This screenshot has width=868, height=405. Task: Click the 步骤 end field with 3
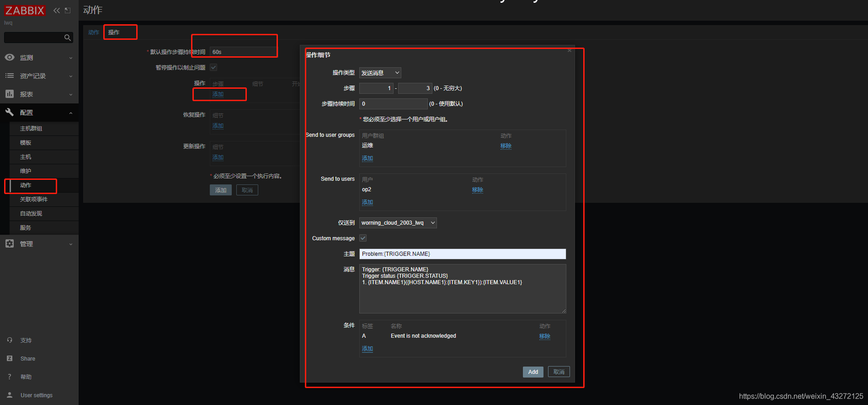pyautogui.click(x=415, y=88)
